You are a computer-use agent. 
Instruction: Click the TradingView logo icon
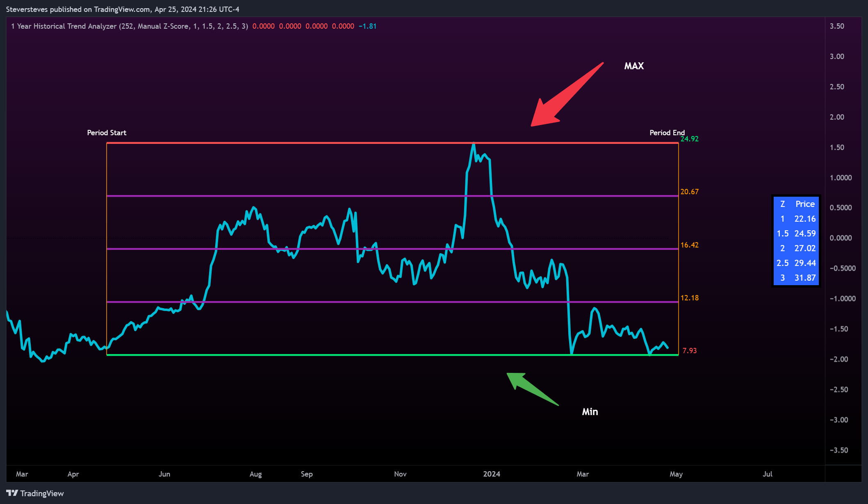click(12, 493)
